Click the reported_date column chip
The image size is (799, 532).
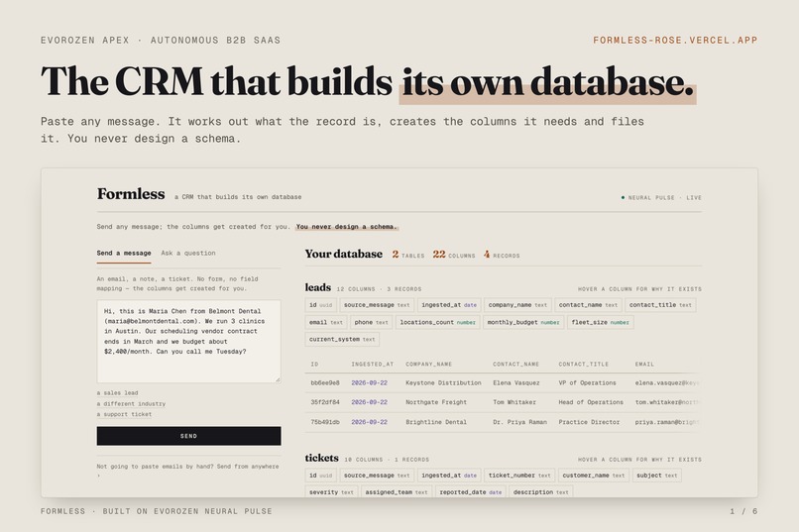coord(470,492)
